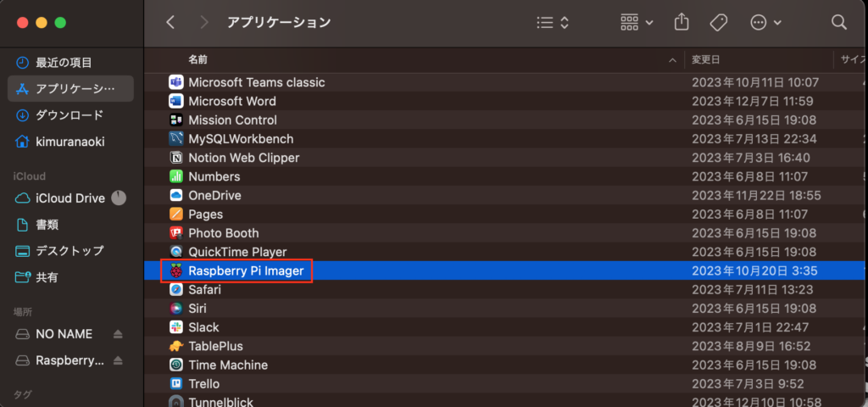Viewport: 868px width, 407px height.
Task: Toggle sort order arrow in 名前 column
Action: pos(672,60)
